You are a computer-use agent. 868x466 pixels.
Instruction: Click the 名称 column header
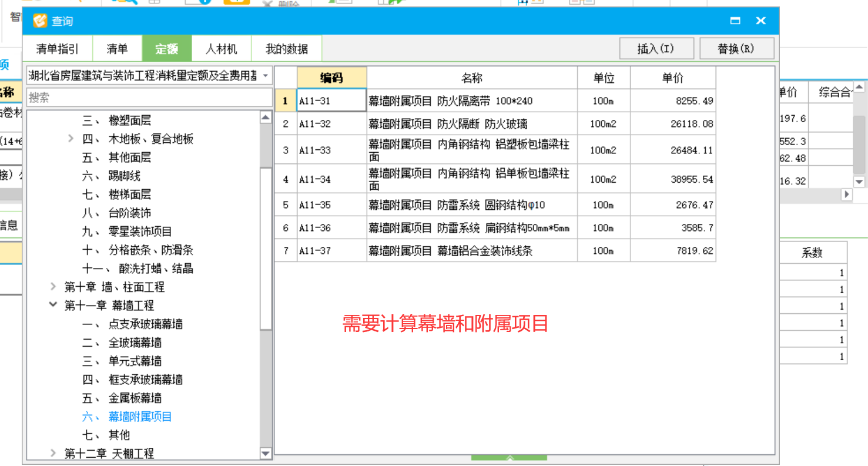(472, 78)
